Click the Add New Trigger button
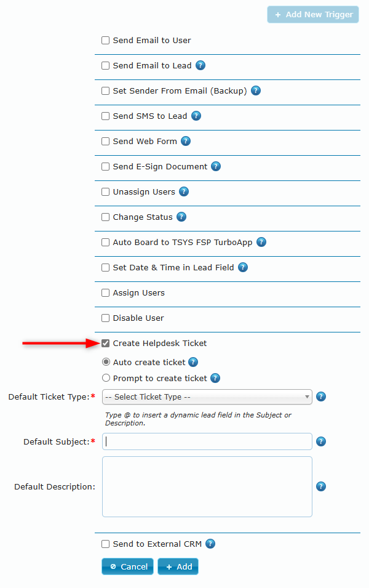This screenshot has height=588, width=369. pos(313,15)
